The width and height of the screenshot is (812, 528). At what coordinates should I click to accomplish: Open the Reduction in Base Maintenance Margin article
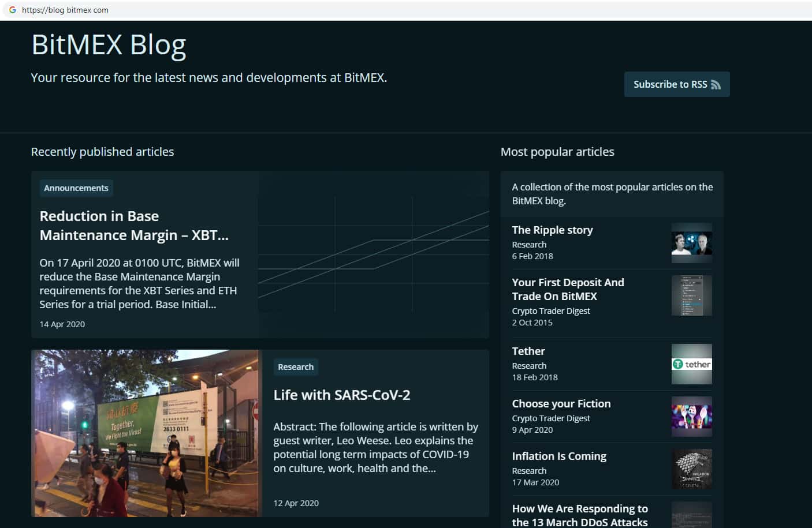(x=134, y=226)
